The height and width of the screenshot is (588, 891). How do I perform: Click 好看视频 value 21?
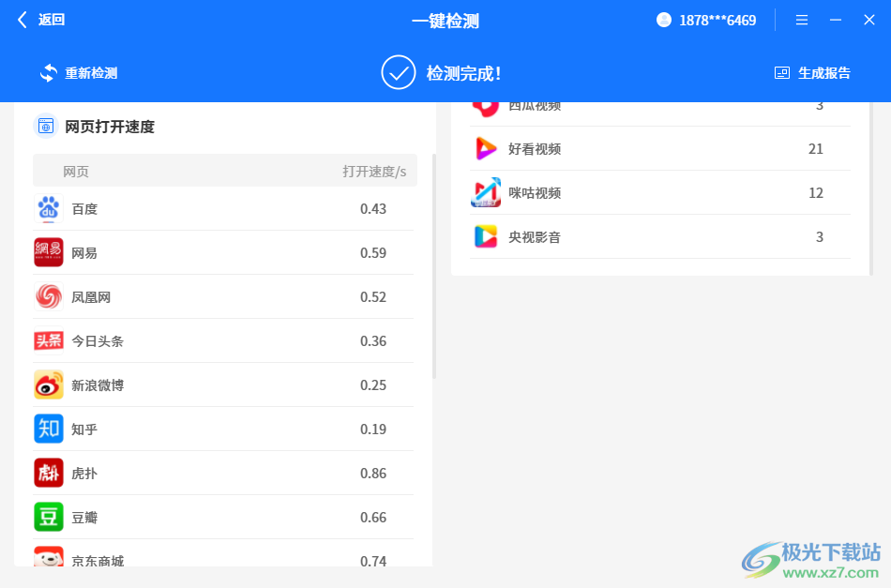[816, 149]
